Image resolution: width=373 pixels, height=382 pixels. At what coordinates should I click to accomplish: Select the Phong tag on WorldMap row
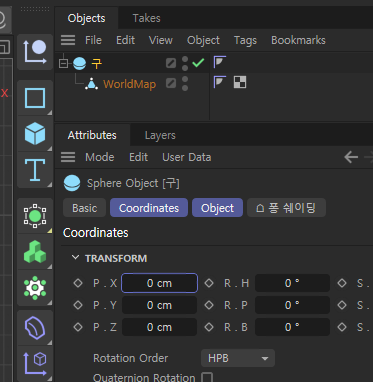[x=220, y=82]
